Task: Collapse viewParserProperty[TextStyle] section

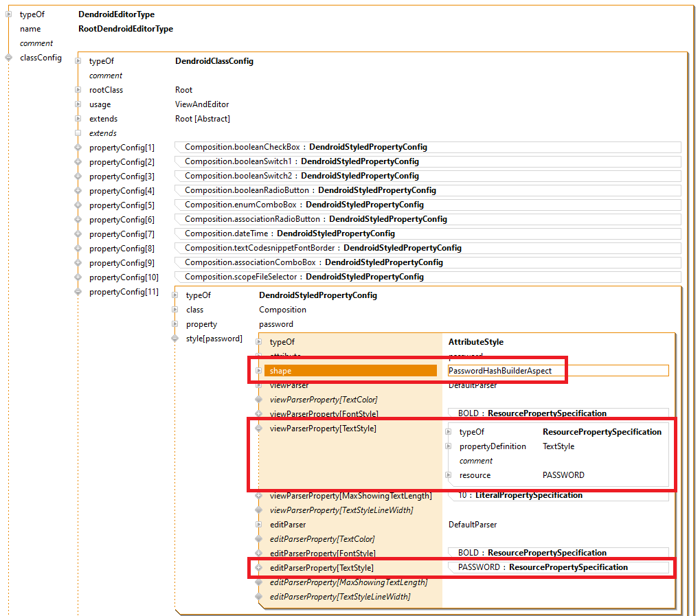Action: point(259,429)
